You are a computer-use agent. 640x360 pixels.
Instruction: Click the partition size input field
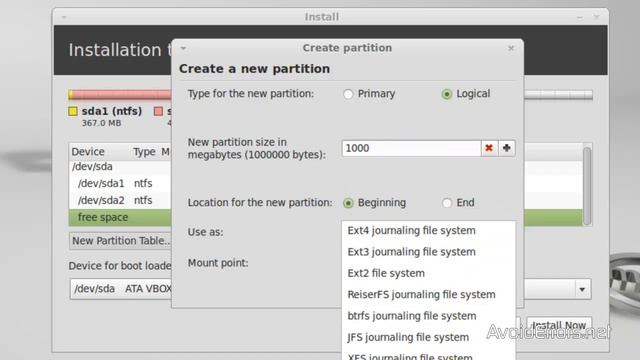coord(411,148)
